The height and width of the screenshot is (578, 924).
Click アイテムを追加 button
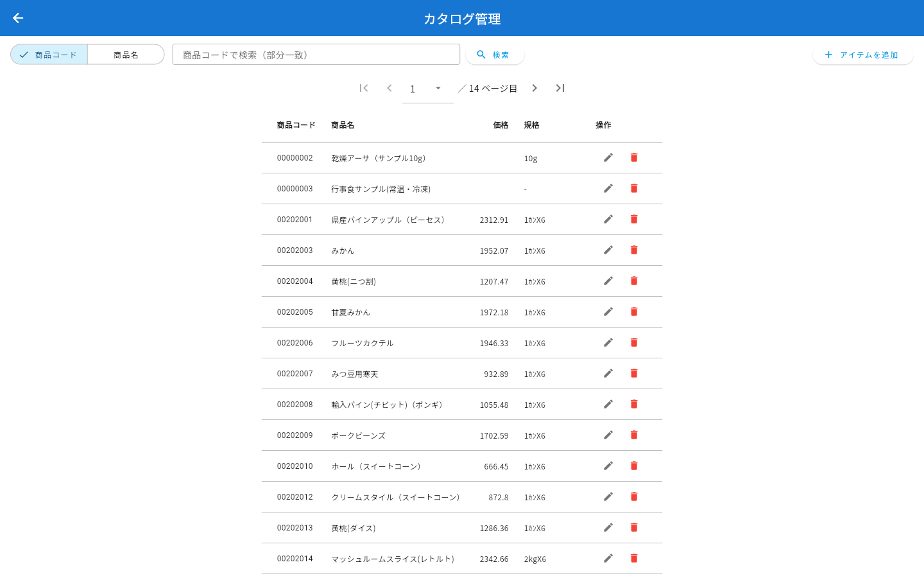[863, 55]
